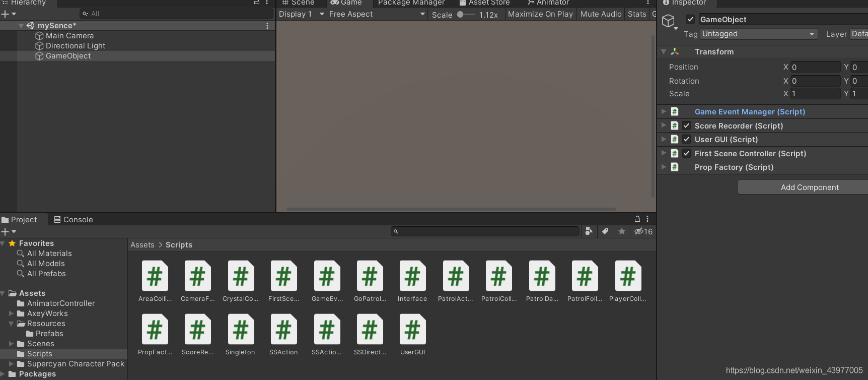Disable the Score Recorder script checkbox
This screenshot has width=868, height=380.
pyautogui.click(x=687, y=125)
